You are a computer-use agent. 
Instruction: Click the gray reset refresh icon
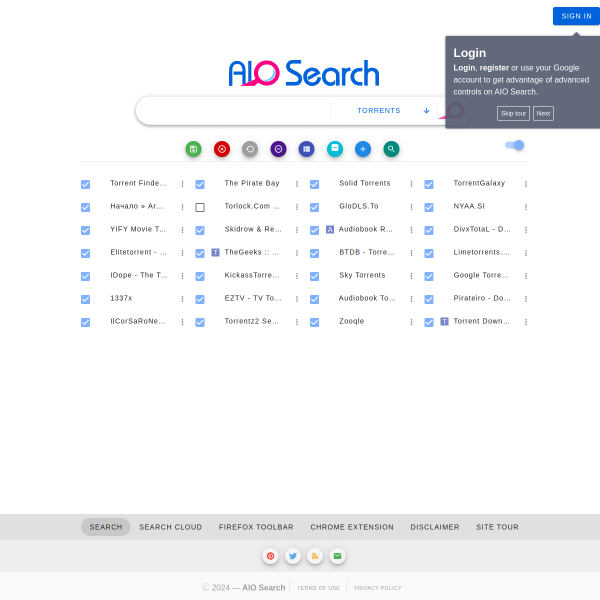pyautogui.click(x=250, y=149)
